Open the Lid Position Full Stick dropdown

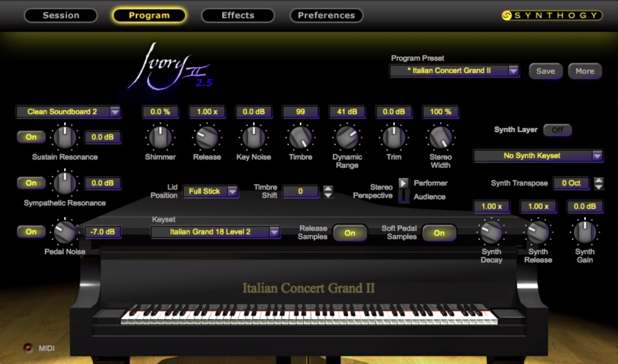click(210, 191)
